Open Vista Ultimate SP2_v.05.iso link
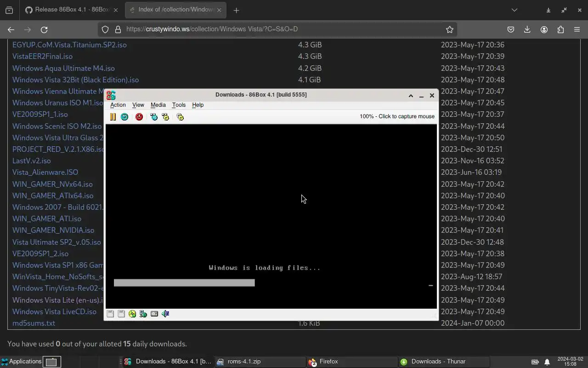Image resolution: width=588 pixels, height=368 pixels. pos(57,242)
